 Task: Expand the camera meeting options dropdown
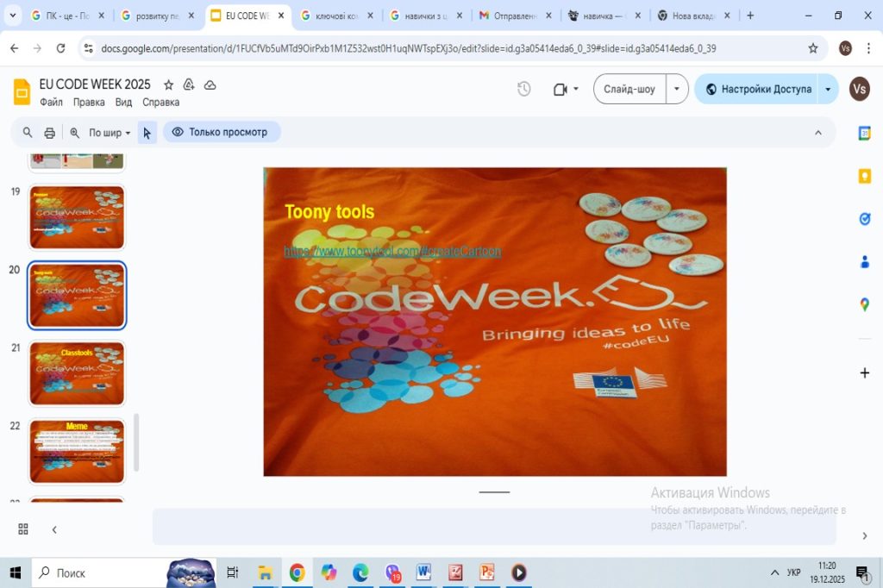click(576, 89)
